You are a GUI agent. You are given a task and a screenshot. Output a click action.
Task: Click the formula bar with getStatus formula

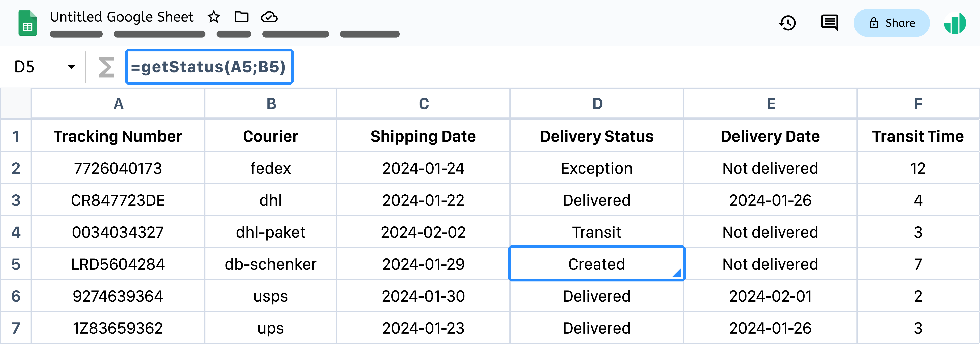[209, 67]
